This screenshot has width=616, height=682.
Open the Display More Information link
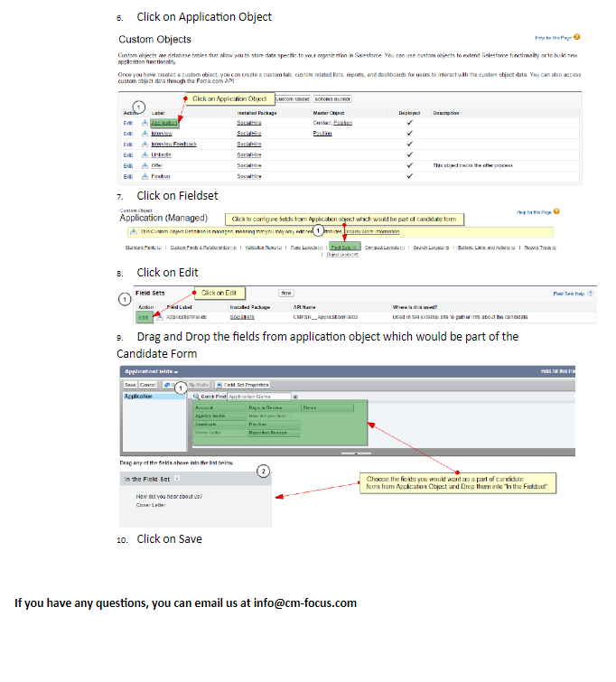pos(372,231)
